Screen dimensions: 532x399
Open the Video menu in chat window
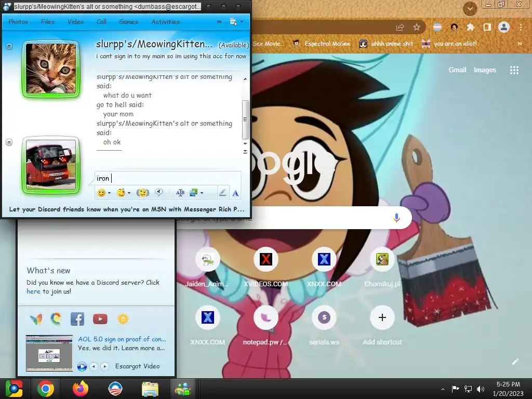click(75, 22)
